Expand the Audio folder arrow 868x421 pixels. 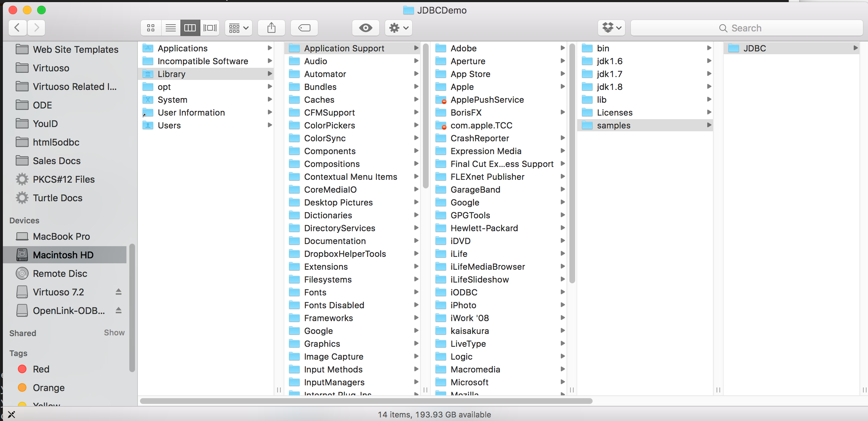(416, 61)
